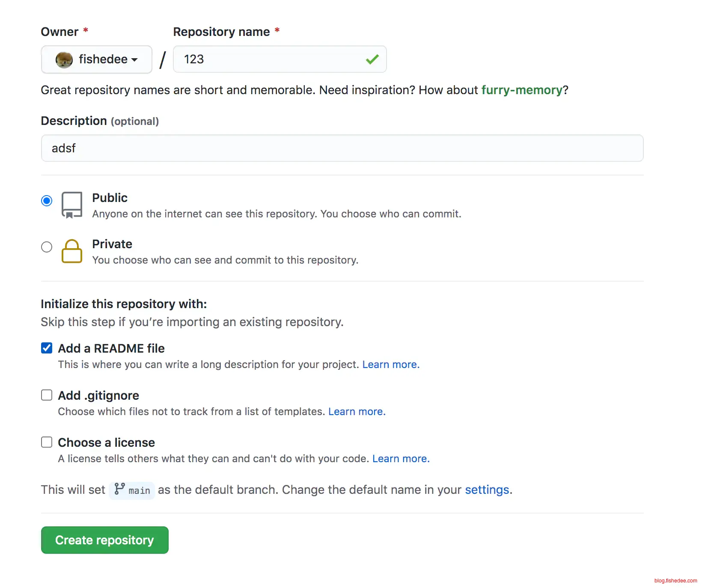Click the git branch icon beside main

point(120,489)
